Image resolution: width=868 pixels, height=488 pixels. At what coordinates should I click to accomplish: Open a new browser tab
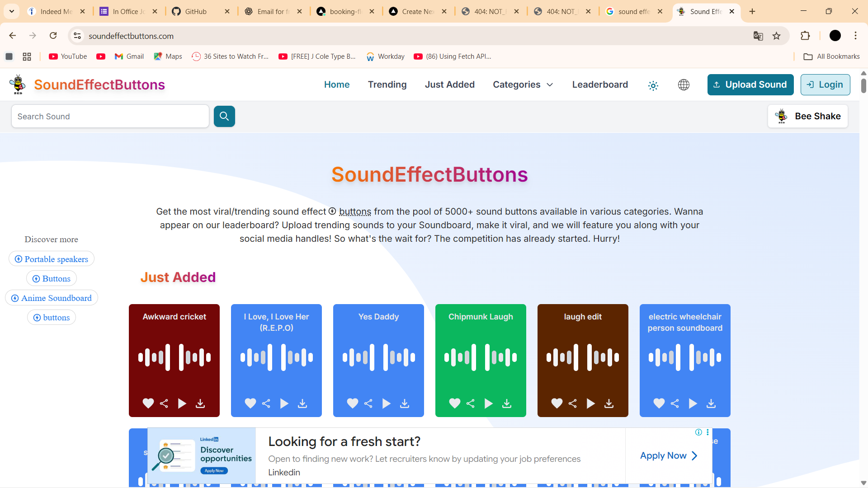(x=752, y=11)
